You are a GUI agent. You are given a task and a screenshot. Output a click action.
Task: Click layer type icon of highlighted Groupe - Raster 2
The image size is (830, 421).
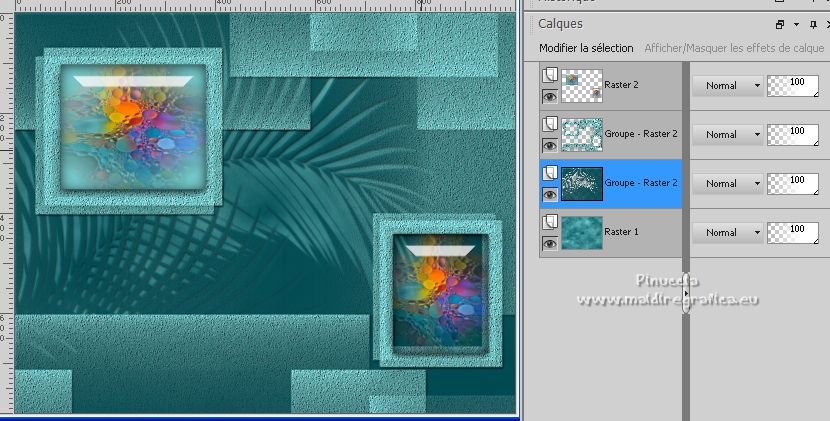[x=550, y=173]
